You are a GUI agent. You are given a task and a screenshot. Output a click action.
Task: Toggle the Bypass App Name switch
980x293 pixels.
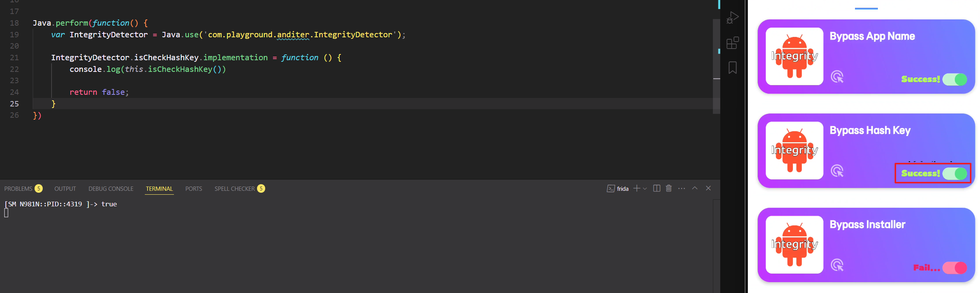(x=955, y=79)
